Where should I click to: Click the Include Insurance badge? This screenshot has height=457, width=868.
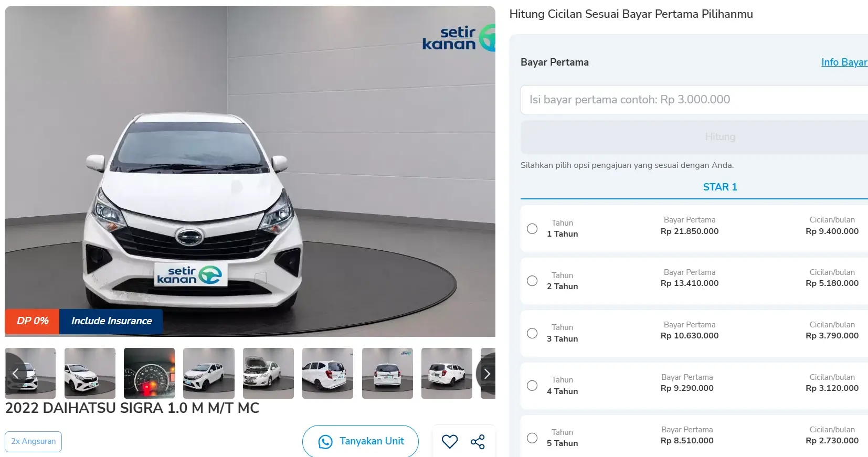coord(111,321)
